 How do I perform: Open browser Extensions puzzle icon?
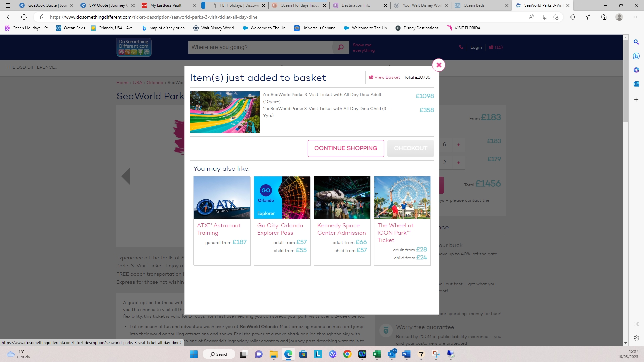[573, 17]
